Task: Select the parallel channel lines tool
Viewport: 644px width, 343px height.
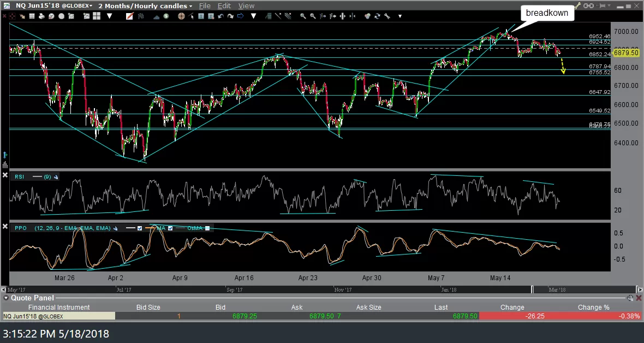Action: (x=288, y=16)
